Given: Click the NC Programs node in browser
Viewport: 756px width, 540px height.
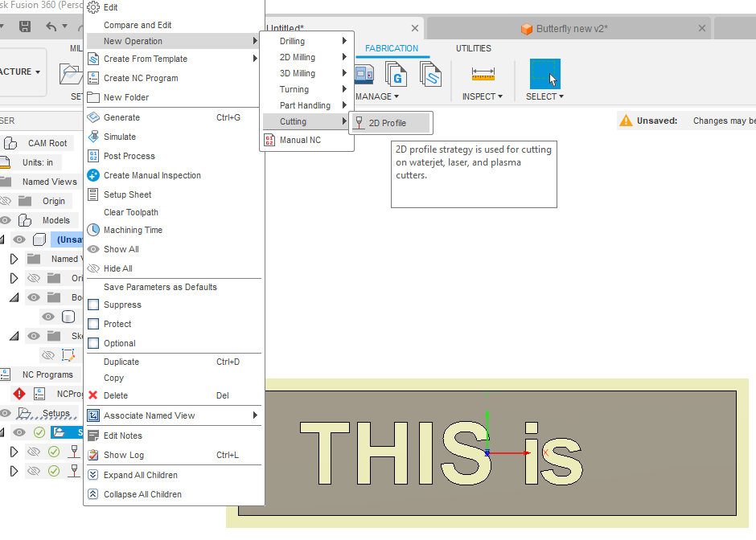Looking at the screenshot, I should click(x=47, y=374).
